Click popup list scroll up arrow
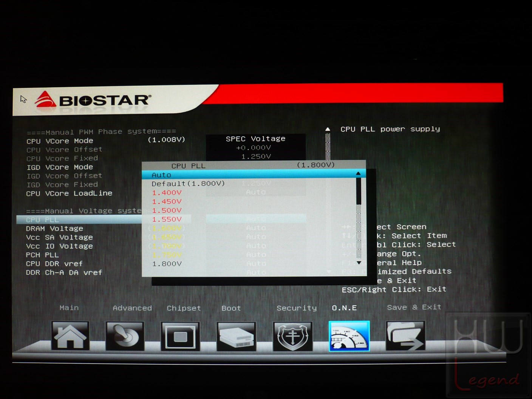Screen dimensions: 532x399 pyautogui.click(x=358, y=174)
